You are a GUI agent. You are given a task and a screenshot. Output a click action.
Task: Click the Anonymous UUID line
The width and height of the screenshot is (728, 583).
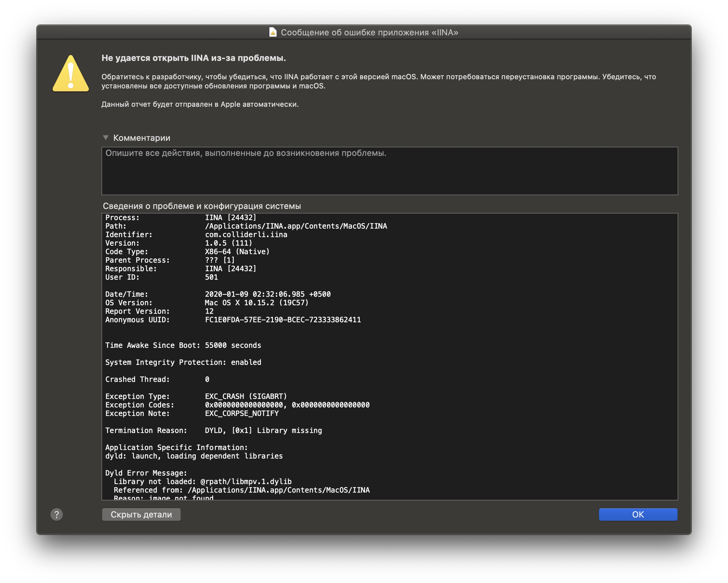[x=233, y=320]
